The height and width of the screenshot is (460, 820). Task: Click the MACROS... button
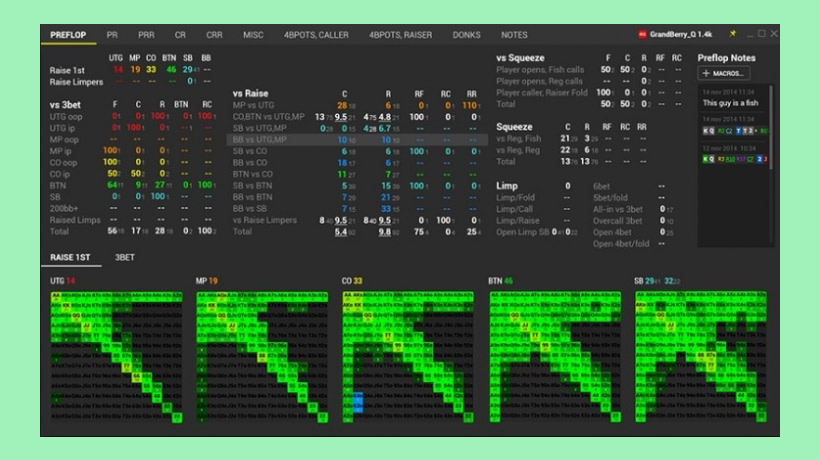click(724, 73)
